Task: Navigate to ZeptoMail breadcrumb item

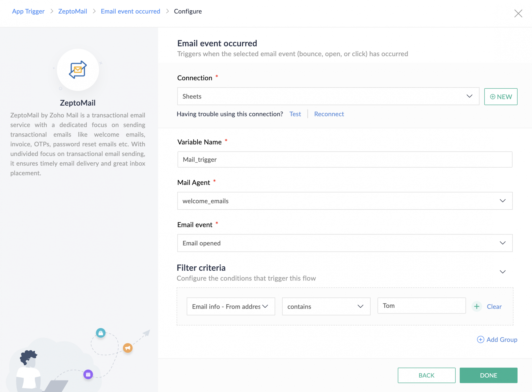Action: point(73,11)
